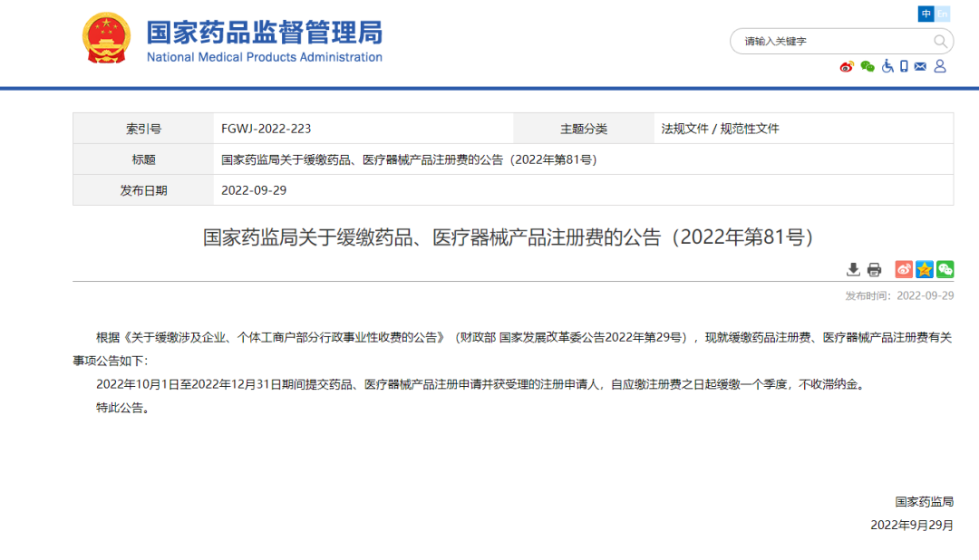
Task: Click the 法规文件 / 规范性文件 category text
Action: click(720, 129)
